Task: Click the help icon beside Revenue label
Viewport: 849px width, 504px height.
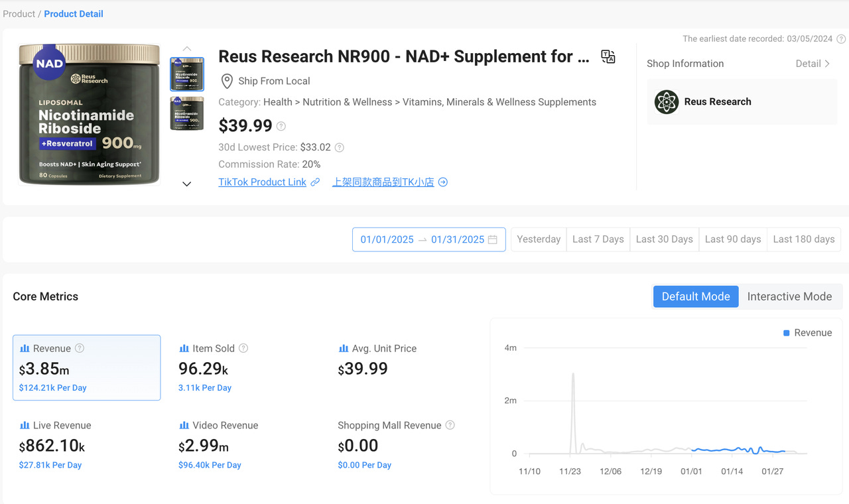Action: [x=80, y=348]
